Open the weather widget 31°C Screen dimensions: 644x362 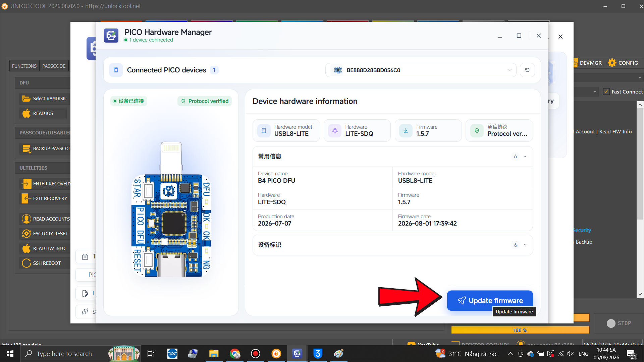(x=467, y=354)
